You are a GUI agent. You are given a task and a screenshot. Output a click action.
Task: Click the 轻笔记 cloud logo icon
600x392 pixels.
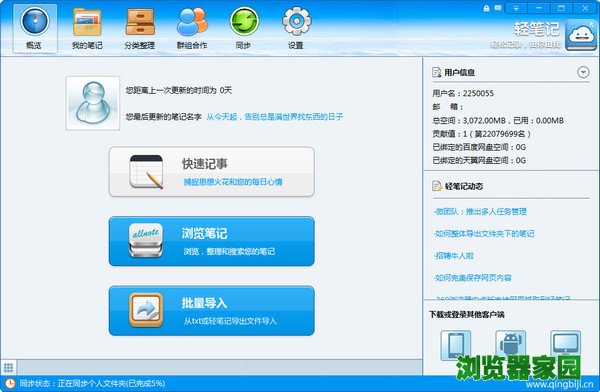point(581,35)
